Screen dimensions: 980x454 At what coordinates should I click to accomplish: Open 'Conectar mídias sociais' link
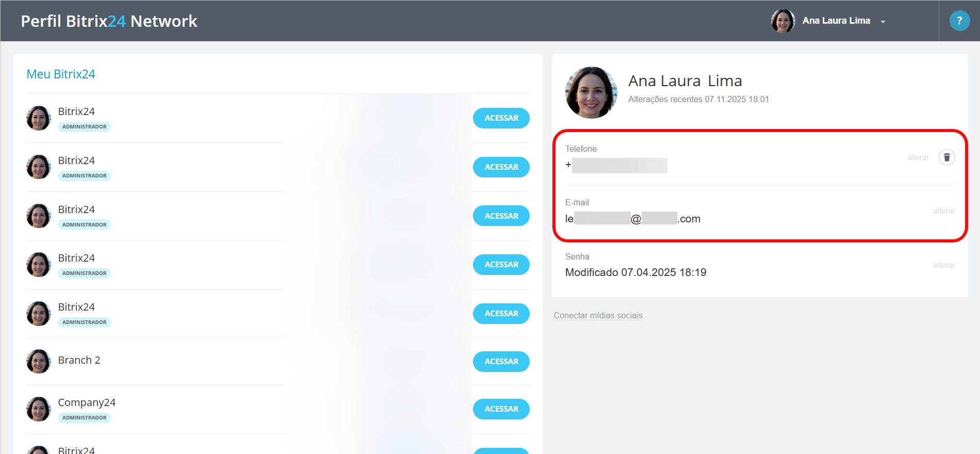598,316
